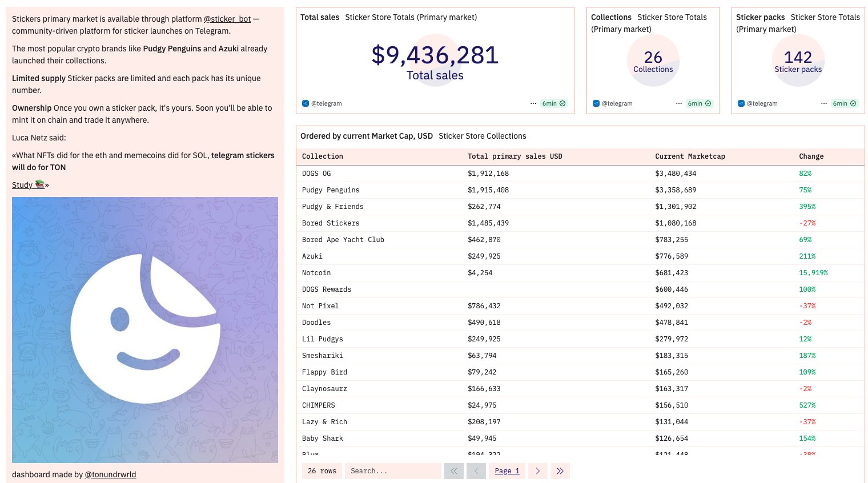Open the three-dot menu on Sticker packs card
This screenshot has width=868, height=483.
[824, 103]
